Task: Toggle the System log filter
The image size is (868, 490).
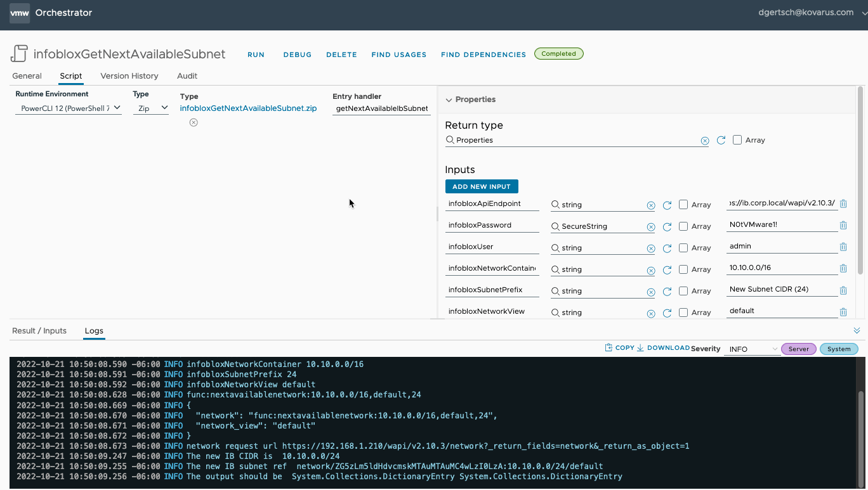Action: click(x=839, y=349)
